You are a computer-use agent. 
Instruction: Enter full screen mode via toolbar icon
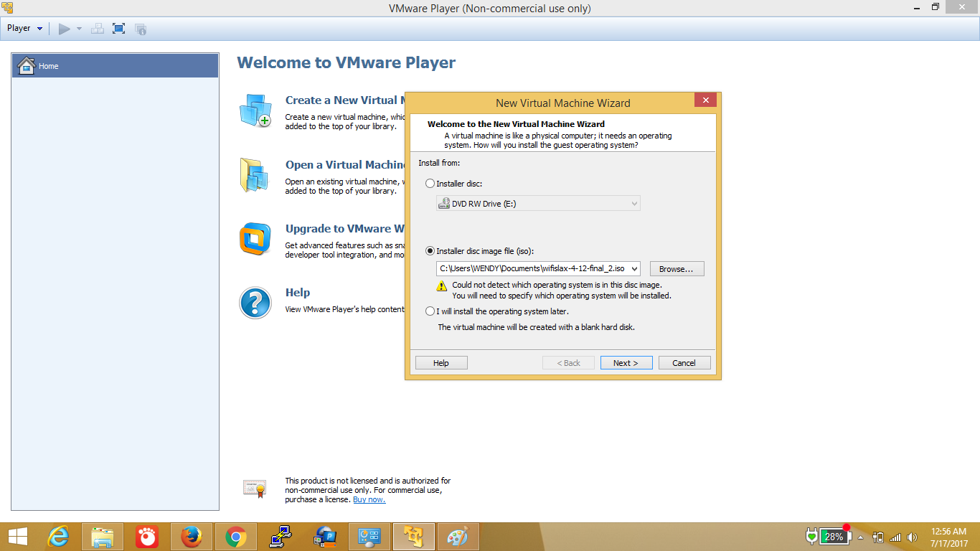119,29
